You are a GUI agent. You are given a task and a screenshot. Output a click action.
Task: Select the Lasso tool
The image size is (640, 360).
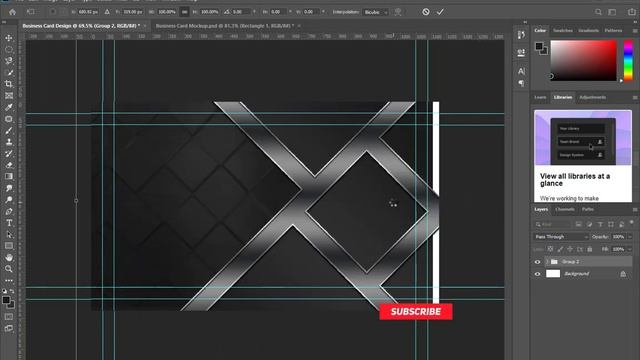pos(9,61)
